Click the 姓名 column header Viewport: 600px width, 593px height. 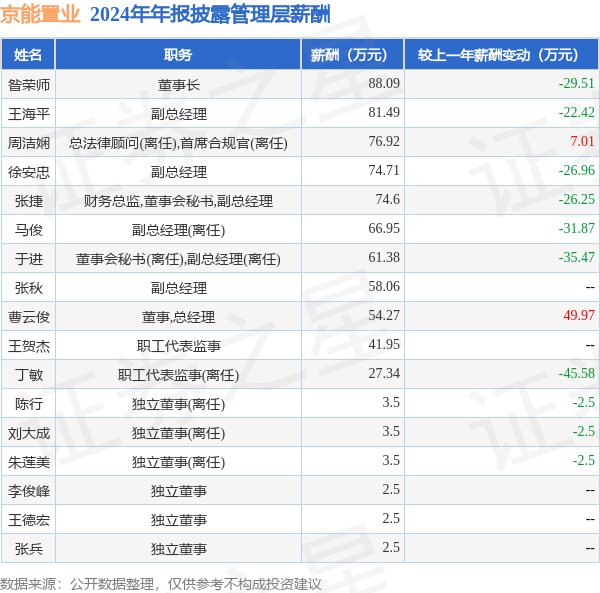click(x=28, y=55)
